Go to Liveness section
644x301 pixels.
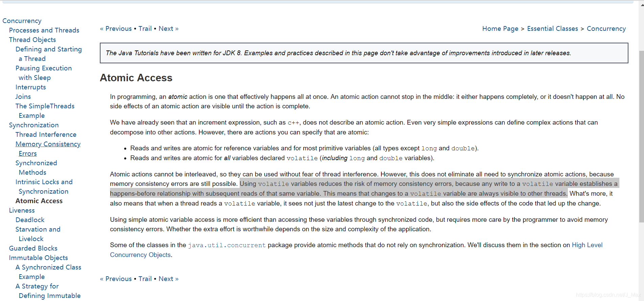[22, 210]
